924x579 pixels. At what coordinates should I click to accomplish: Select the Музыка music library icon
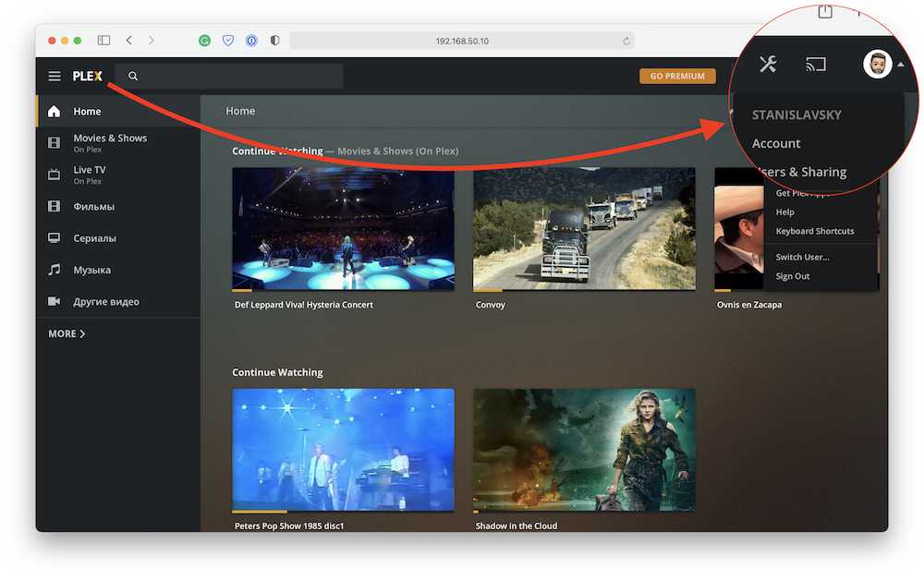coord(54,270)
